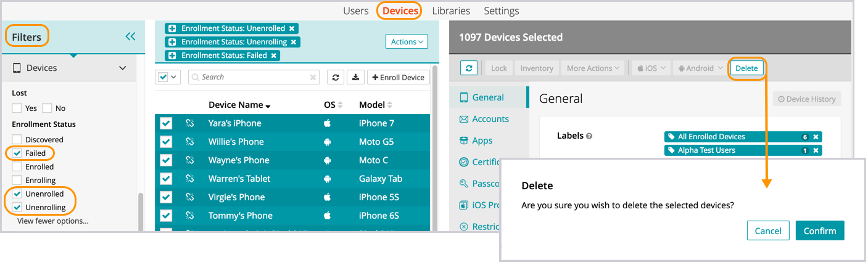Image resolution: width=868 pixels, height=265 pixels.
Task: Remove the All Enrolled Devices label
Action: (x=816, y=137)
